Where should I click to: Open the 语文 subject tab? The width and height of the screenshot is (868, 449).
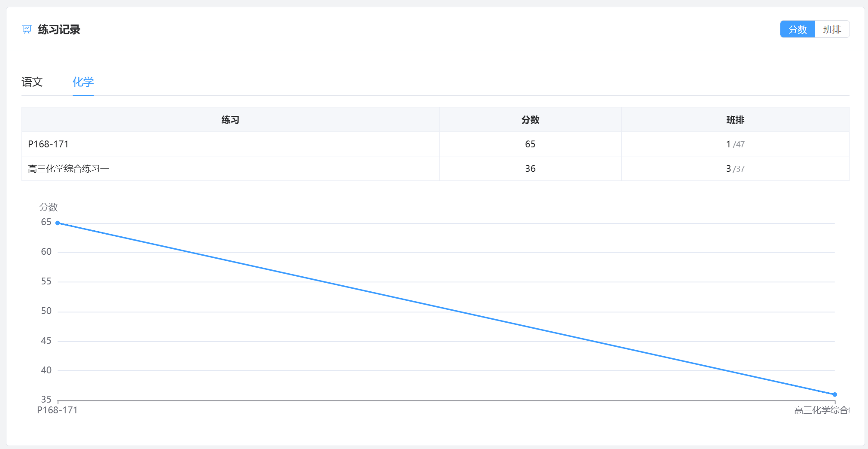click(32, 82)
